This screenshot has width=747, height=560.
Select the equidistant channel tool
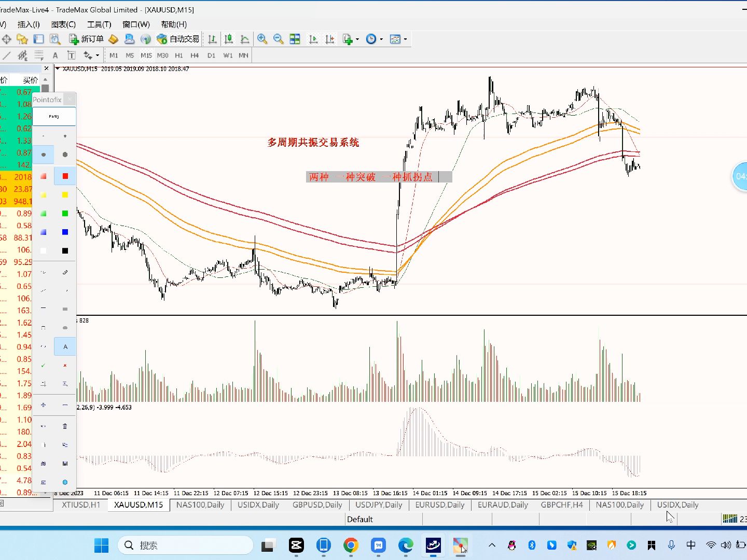tap(22, 55)
